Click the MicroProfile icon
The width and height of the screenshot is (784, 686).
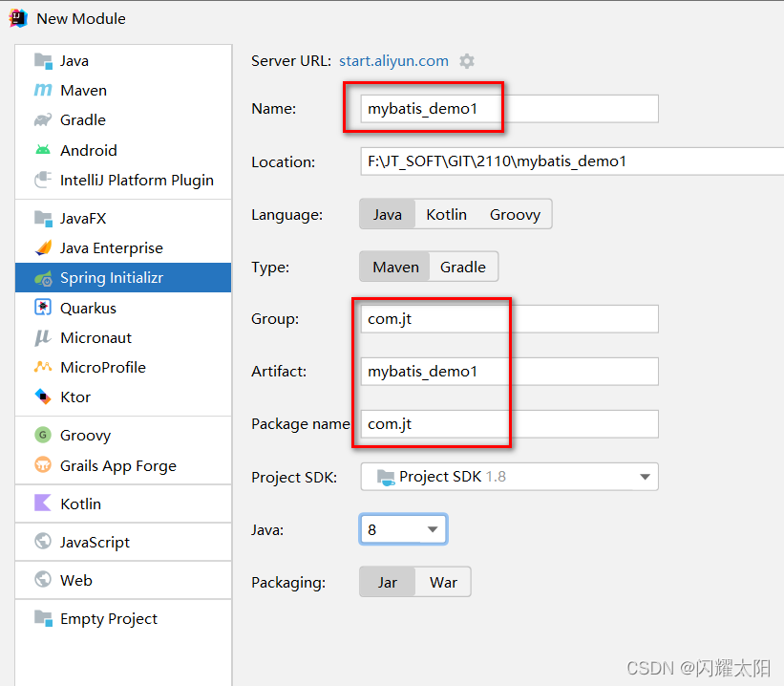43,367
